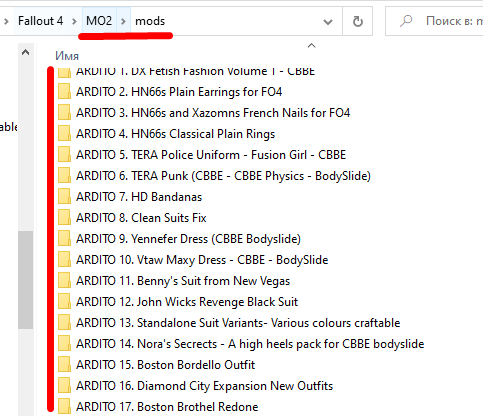Click the scroll up arrow of the navigation pane
The image size is (483, 416).
[x=25, y=52]
